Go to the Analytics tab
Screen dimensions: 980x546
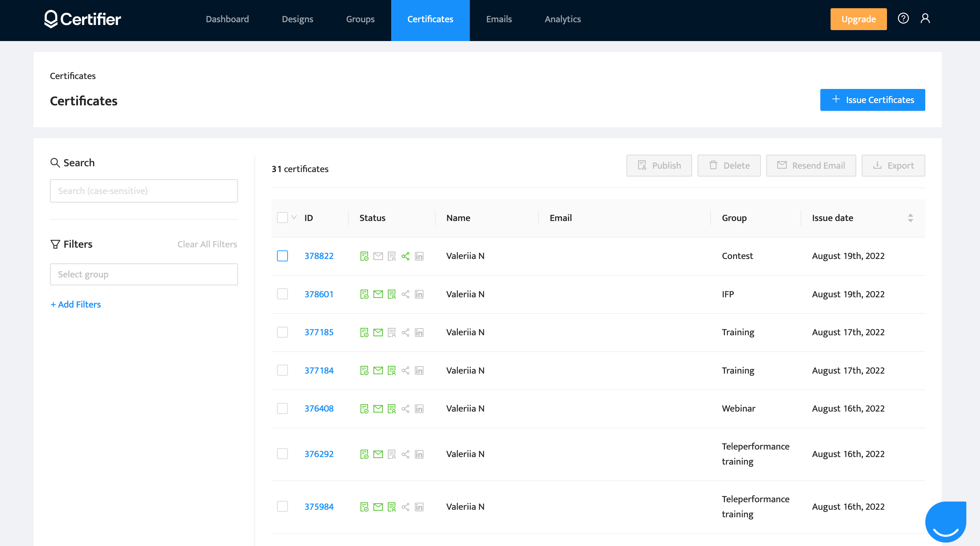coord(562,19)
